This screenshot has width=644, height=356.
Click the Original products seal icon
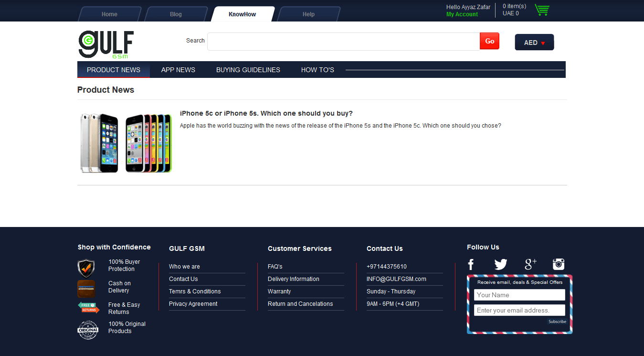[88, 330]
